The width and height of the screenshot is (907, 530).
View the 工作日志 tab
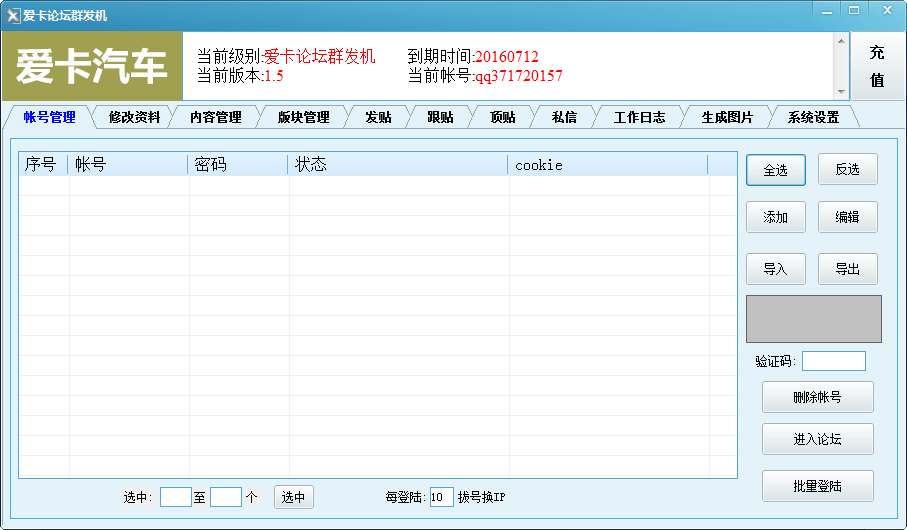pos(639,117)
